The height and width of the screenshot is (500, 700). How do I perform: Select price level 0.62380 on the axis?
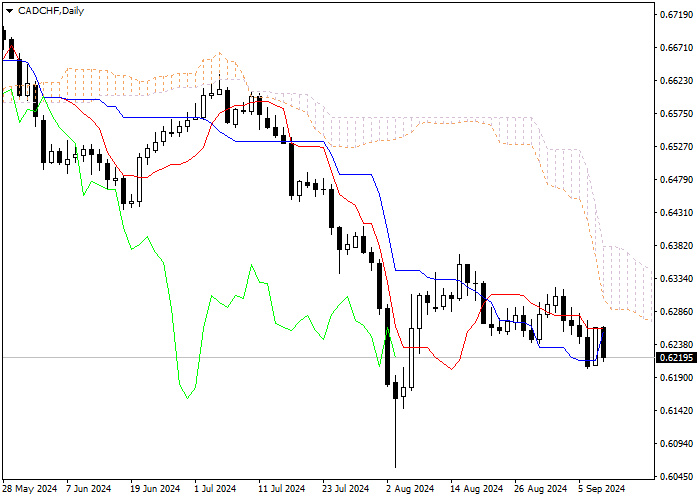coord(676,345)
